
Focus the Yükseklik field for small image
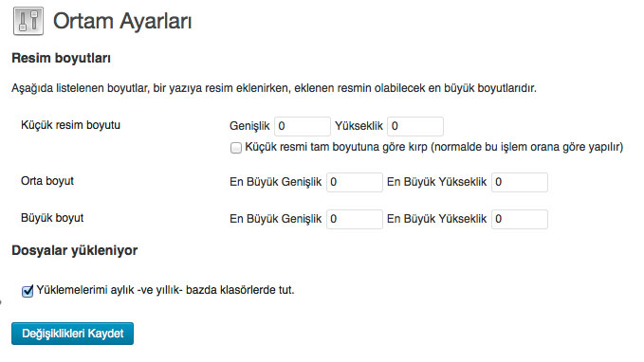[x=415, y=126]
